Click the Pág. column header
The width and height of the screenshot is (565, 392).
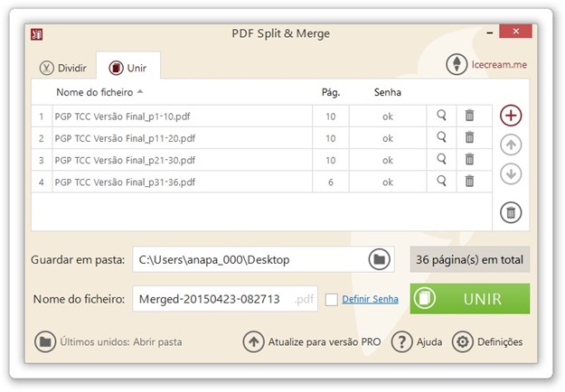click(331, 92)
